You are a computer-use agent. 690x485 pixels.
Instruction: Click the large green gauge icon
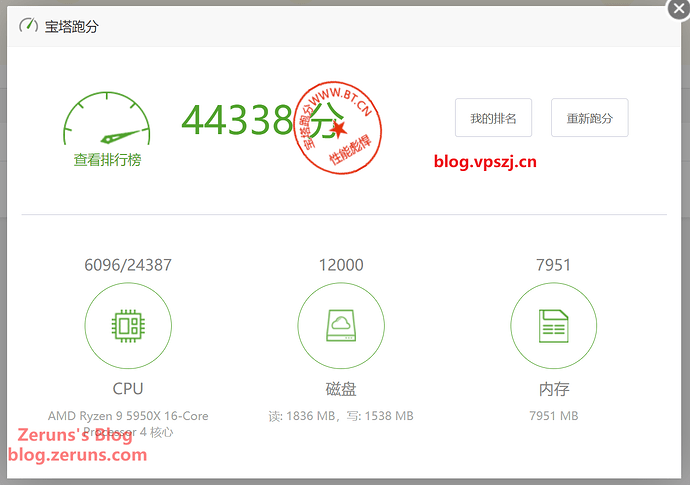[x=106, y=122]
